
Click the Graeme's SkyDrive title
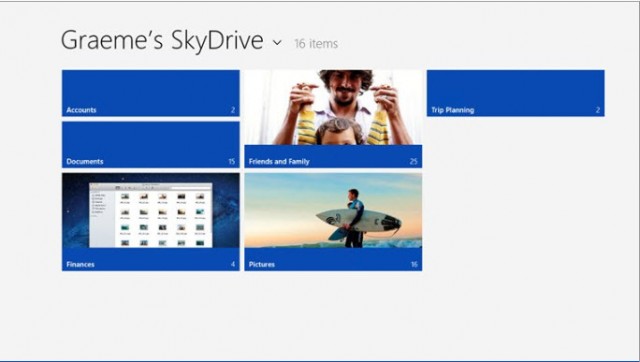162,40
